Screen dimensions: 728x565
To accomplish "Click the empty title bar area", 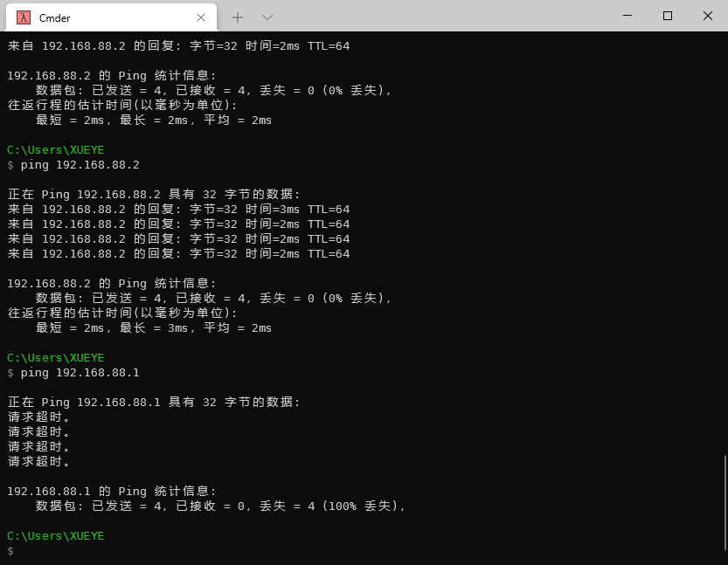I will 437,16.
